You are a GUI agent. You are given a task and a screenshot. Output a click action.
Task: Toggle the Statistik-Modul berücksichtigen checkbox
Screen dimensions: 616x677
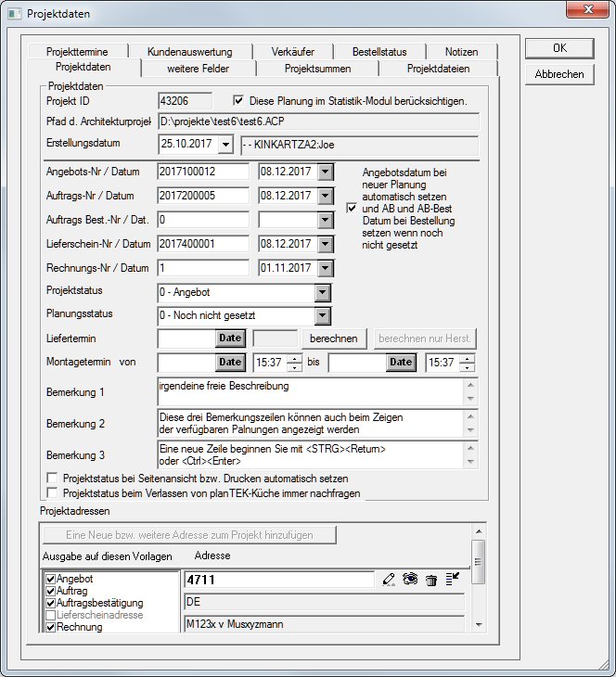click(238, 100)
